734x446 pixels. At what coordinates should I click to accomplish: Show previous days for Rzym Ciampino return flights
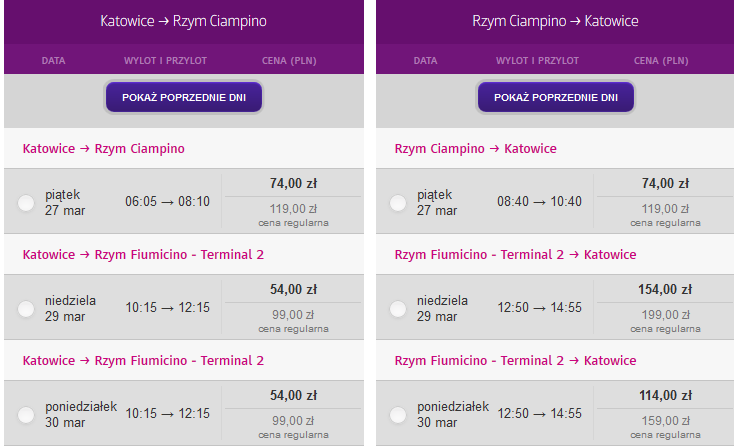[x=556, y=97]
